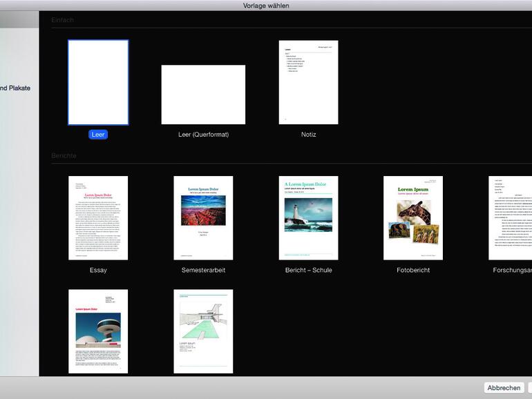Select the architectural sketch template in bottom row
Screen dimensions: 532x399
[x=203, y=331]
